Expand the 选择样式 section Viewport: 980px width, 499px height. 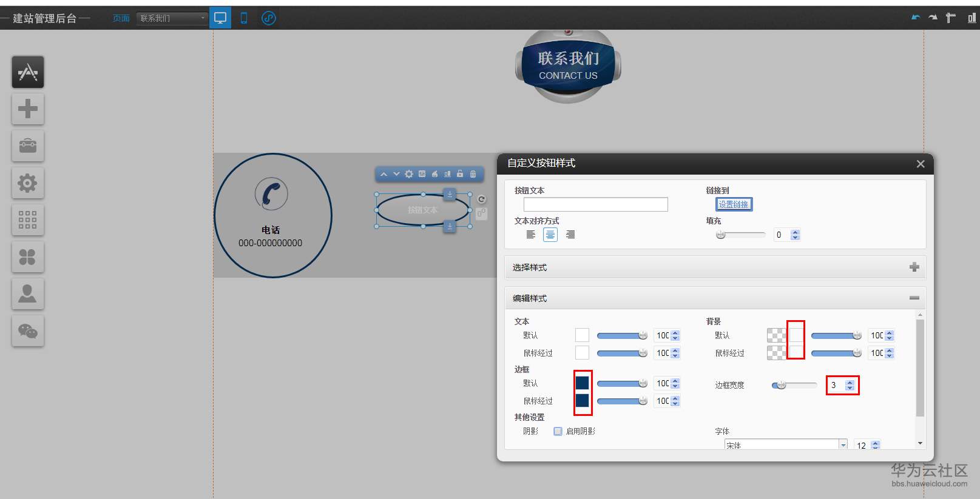(x=914, y=267)
